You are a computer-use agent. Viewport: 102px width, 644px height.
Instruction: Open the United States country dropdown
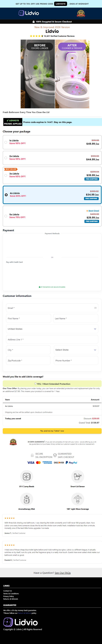(x=52, y=329)
